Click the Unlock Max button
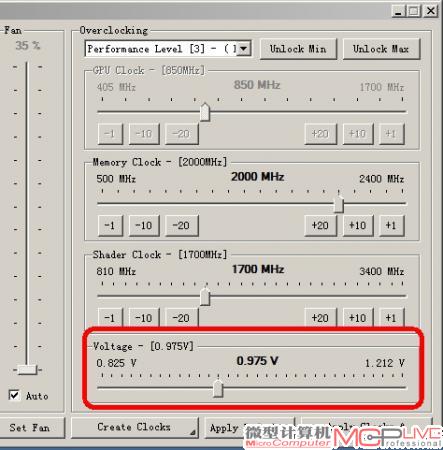The image size is (443, 450). [381, 49]
